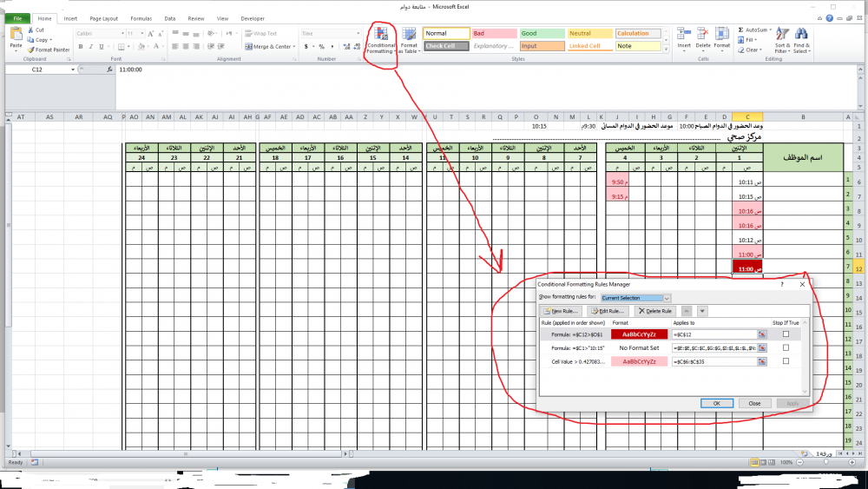868x489 pixels.
Task: Apply the Neutral cell style
Action: pos(590,33)
